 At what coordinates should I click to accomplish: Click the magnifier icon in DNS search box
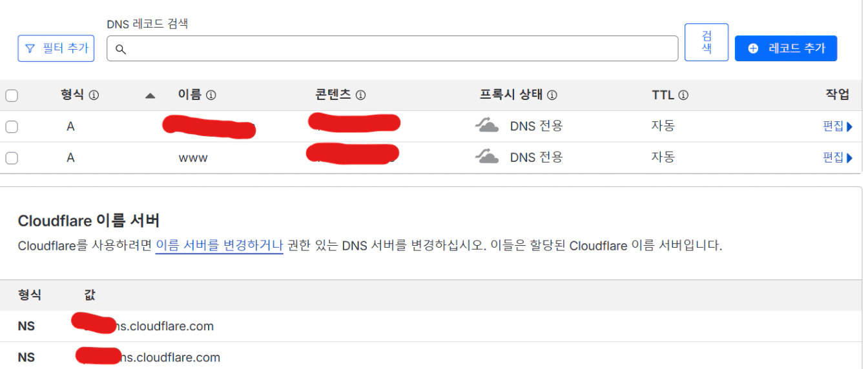(x=121, y=49)
